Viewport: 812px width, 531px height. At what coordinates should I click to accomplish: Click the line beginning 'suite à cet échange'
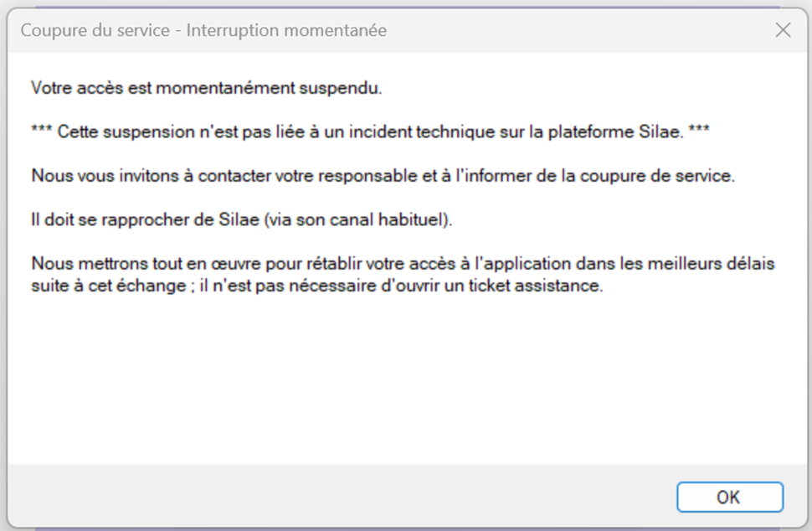[317, 286]
